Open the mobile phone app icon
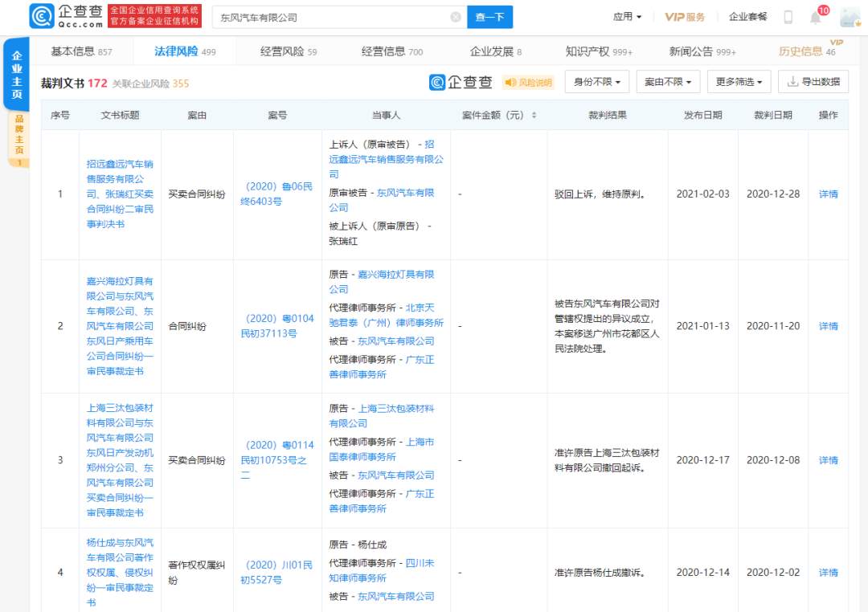This screenshot has width=868, height=612. (x=788, y=17)
